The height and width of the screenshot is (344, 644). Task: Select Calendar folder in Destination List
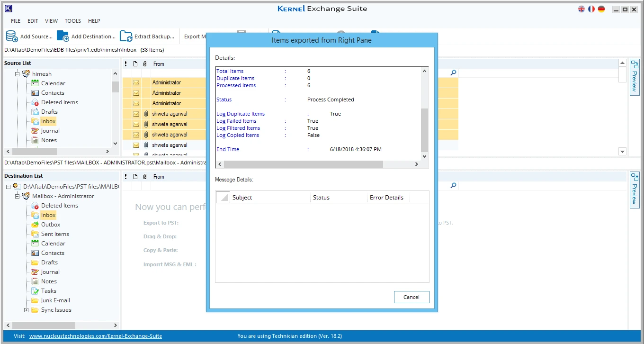53,244
